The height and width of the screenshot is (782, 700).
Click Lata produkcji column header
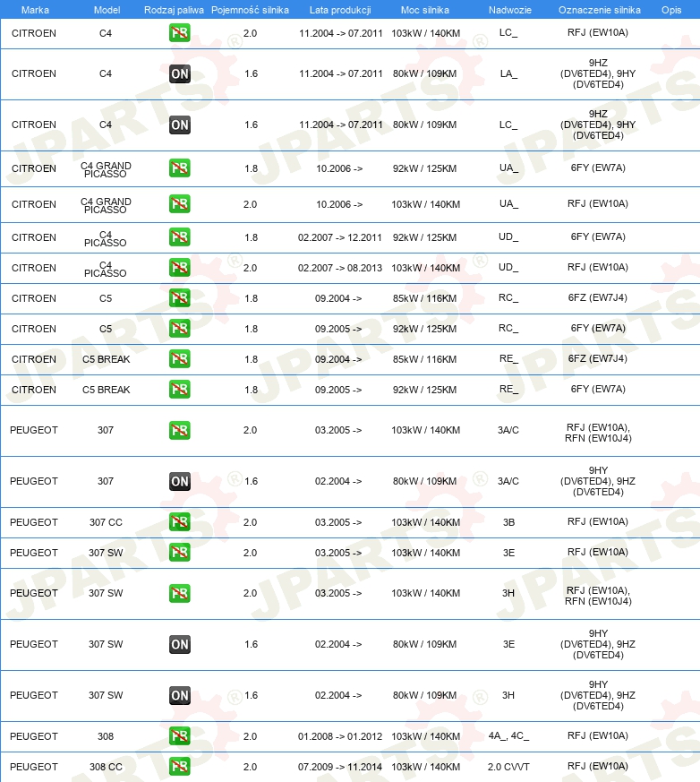click(x=340, y=10)
